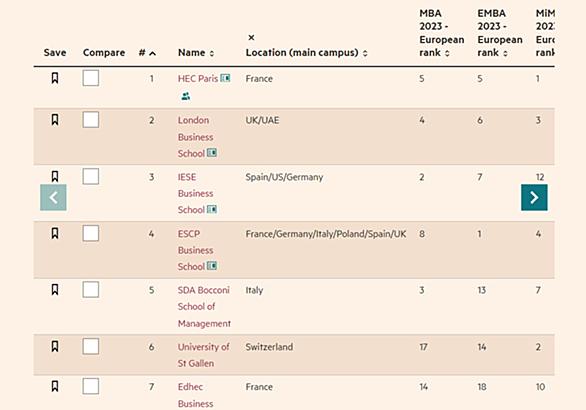Screen dimensions: 586x410
Task: Click profile icon beside ESCP Business School
Action: pos(212,266)
